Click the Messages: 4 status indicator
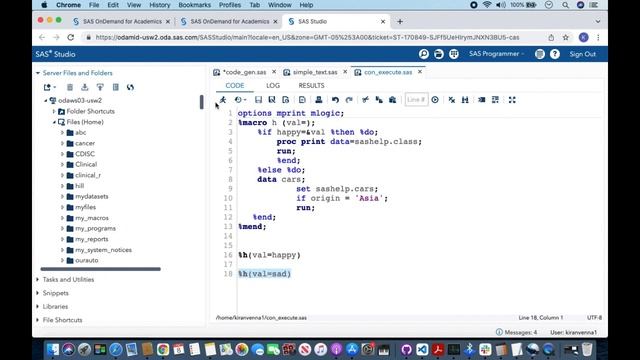640x360 pixels. pyautogui.click(x=516, y=332)
